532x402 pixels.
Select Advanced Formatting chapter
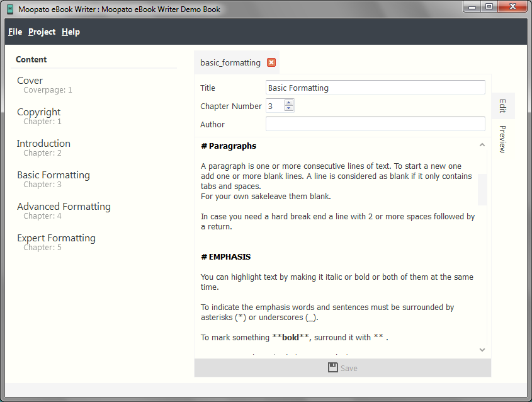64,207
